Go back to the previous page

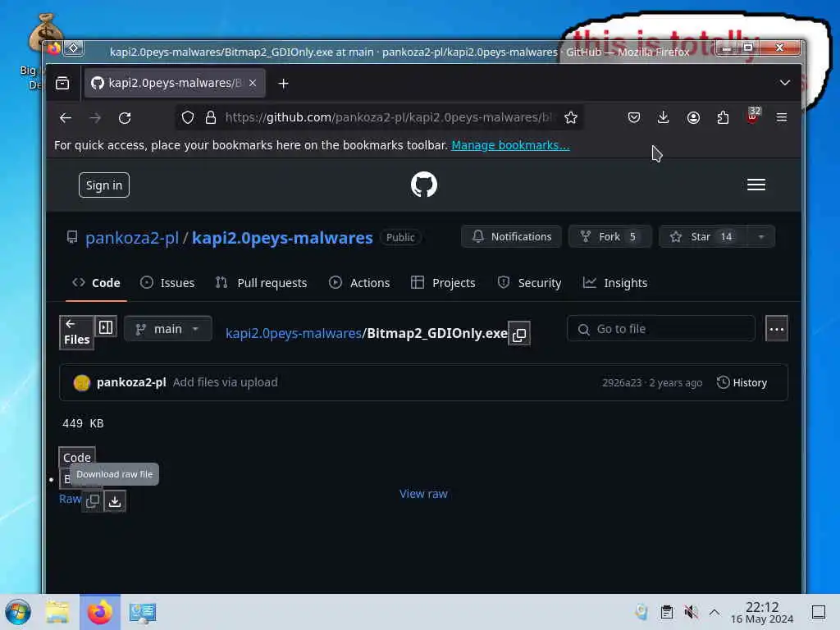click(66, 118)
